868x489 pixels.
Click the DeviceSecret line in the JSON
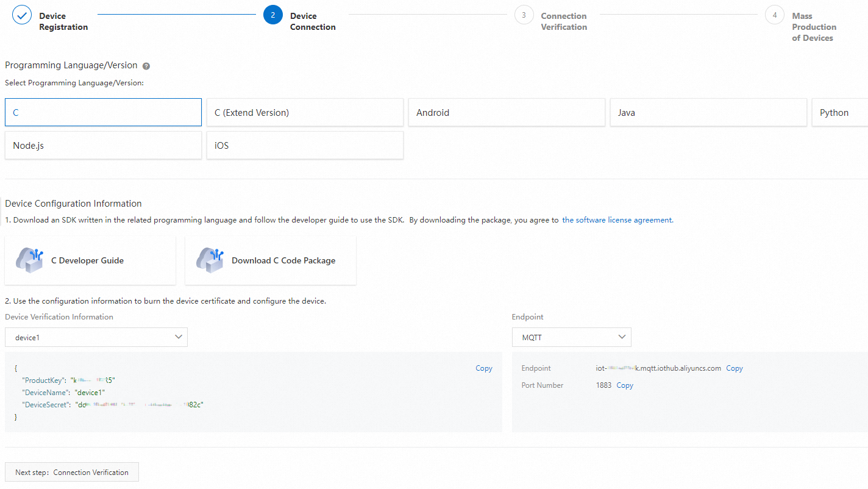tap(113, 405)
